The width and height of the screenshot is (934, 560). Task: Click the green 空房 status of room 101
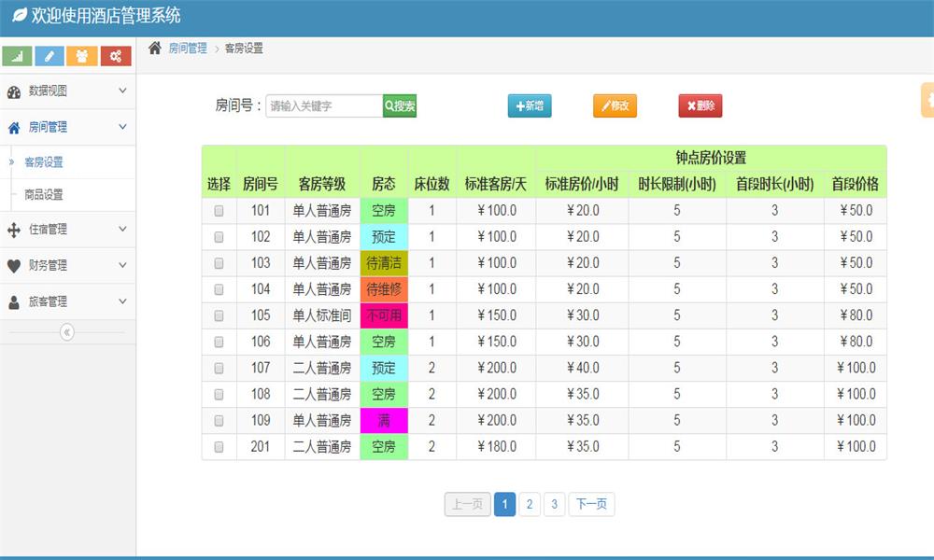coord(384,211)
